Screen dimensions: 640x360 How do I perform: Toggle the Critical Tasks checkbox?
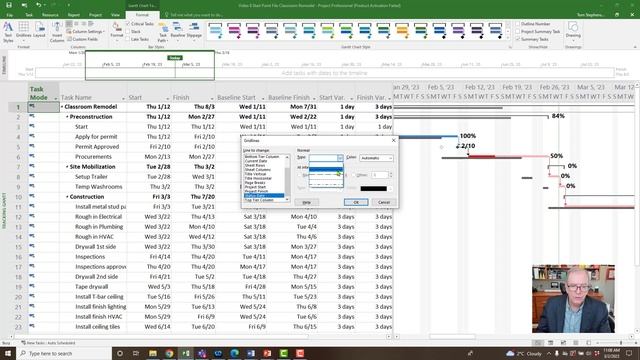[128, 24]
